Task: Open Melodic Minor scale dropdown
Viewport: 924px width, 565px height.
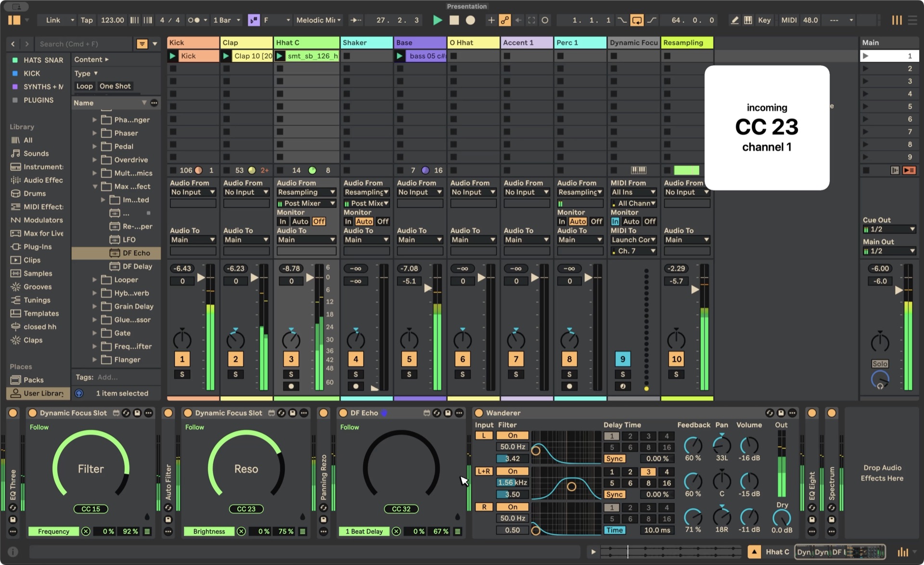Action: pyautogui.click(x=318, y=20)
